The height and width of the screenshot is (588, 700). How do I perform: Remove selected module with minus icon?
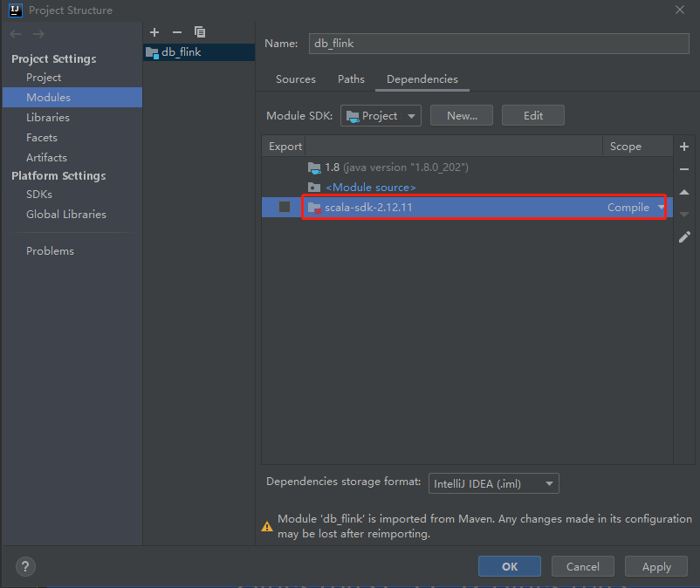pyautogui.click(x=177, y=32)
